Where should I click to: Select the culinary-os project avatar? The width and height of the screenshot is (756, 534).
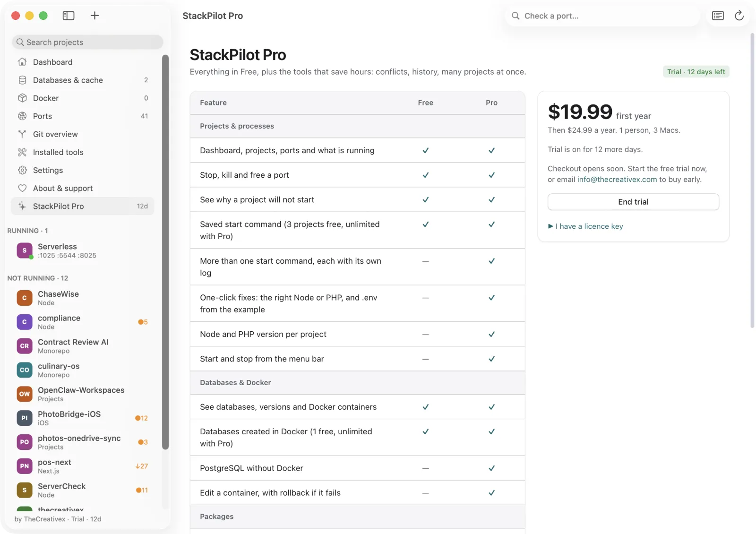point(25,370)
